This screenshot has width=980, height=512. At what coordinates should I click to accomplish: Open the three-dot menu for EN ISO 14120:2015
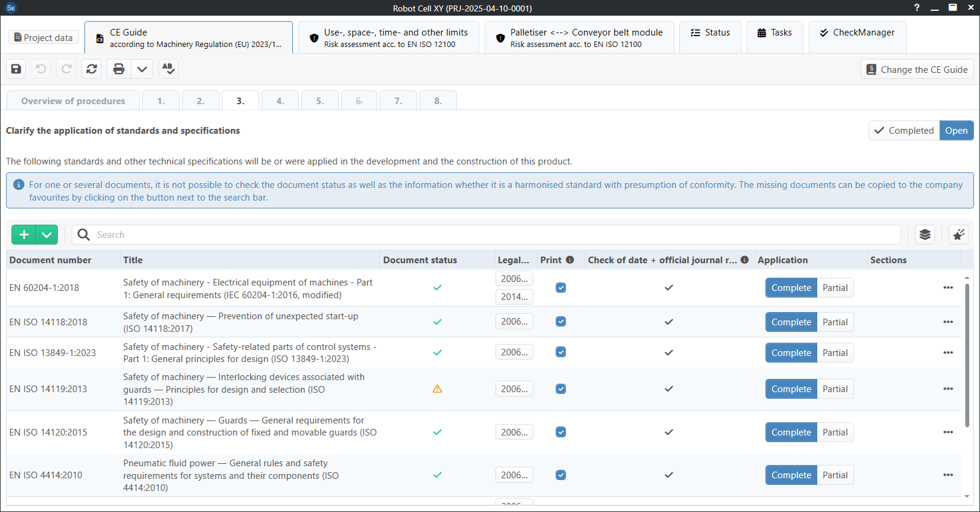948,432
